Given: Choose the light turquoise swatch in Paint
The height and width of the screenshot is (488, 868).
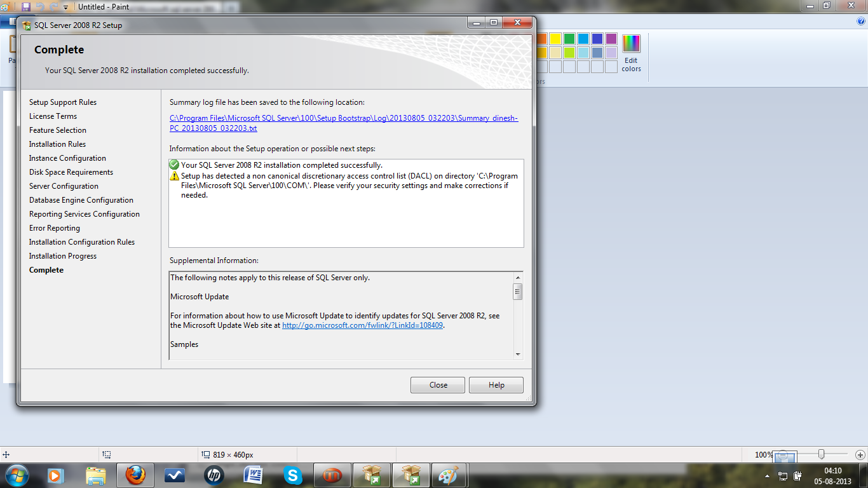Looking at the screenshot, I should 583,53.
